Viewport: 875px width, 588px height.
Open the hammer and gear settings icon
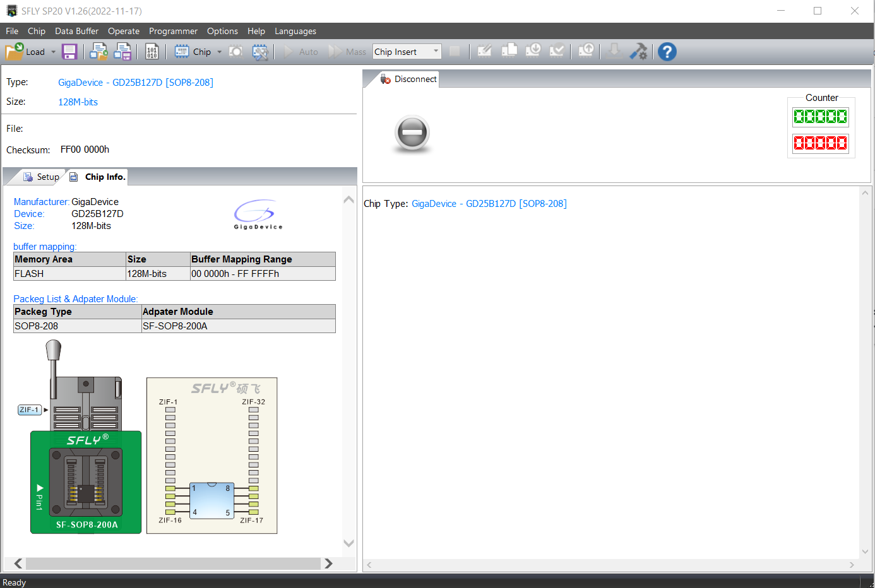[638, 52]
